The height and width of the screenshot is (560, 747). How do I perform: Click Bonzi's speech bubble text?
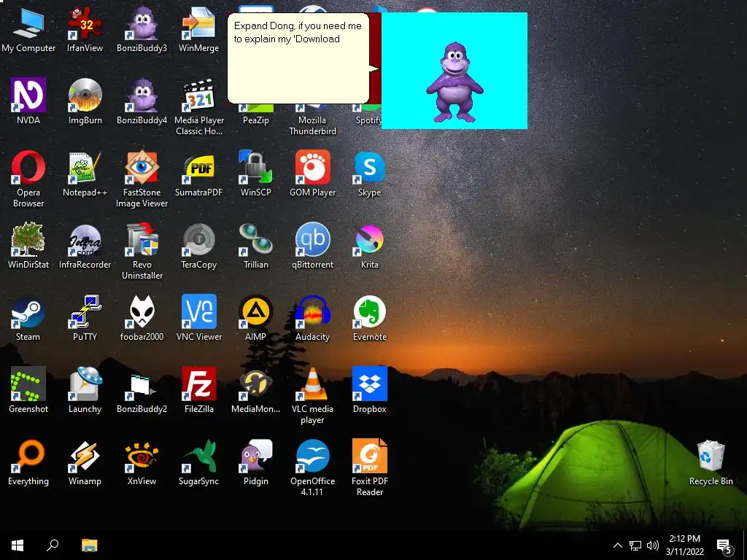tap(298, 32)
